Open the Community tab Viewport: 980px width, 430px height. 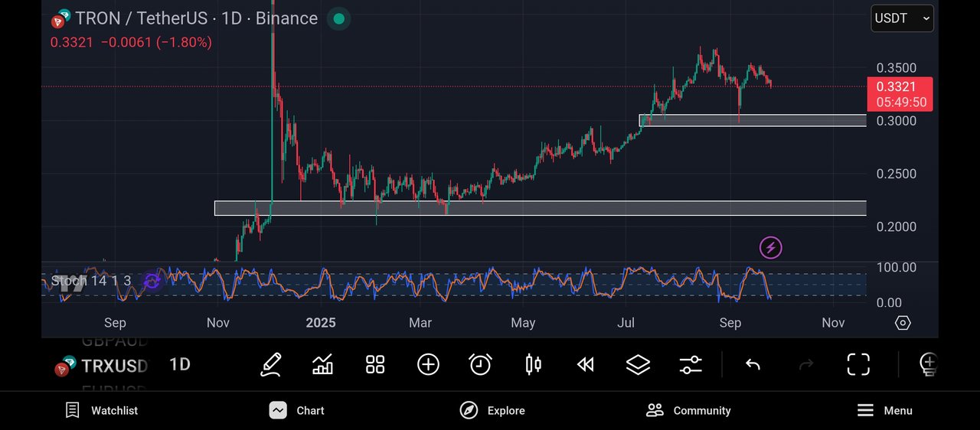(x=688, y=411)
